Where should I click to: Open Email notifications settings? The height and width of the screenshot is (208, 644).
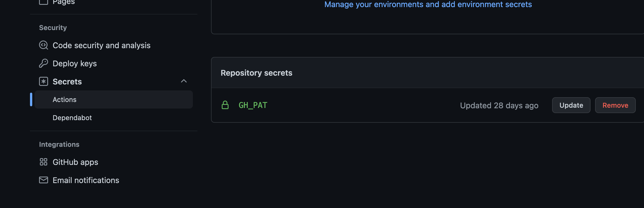(86, 180)
